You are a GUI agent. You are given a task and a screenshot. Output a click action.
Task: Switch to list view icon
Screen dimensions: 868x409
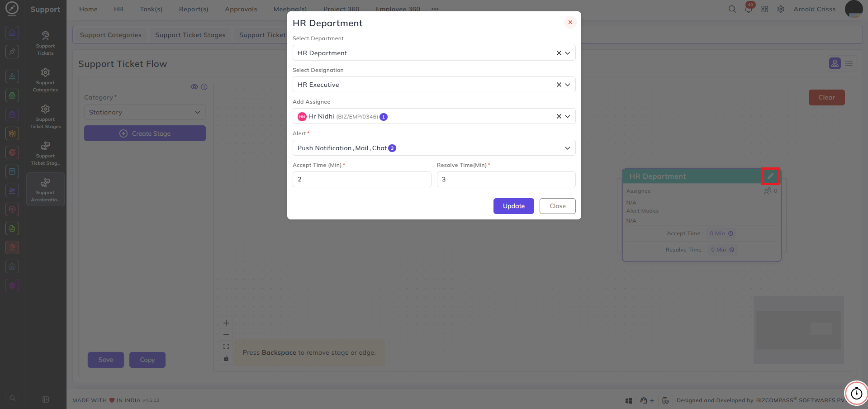pyautogui.click(x=849, y=63)
